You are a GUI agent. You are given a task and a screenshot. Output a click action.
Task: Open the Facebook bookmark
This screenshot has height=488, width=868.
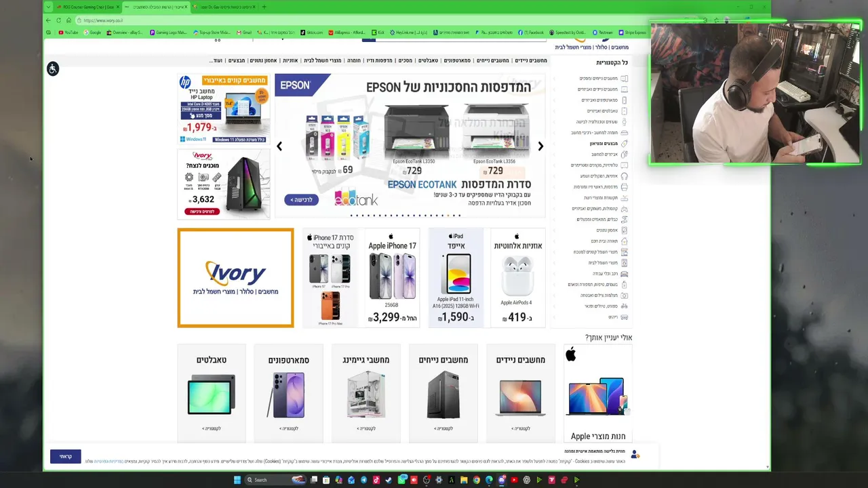coord(532,33)
